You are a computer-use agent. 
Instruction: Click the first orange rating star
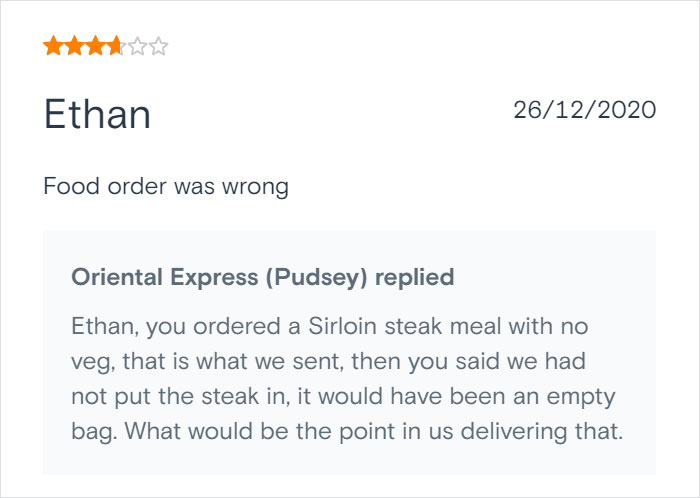pos(52,45)
